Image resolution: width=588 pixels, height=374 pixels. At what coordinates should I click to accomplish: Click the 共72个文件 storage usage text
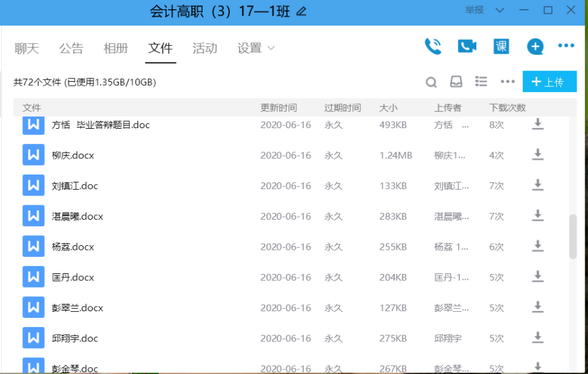[85, 82]
